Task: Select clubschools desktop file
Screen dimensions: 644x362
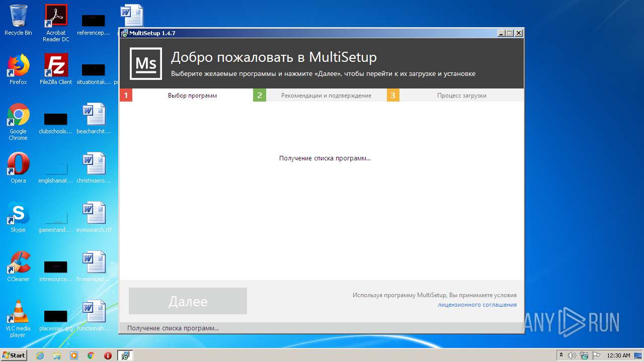Action: (x=56, y=124)
